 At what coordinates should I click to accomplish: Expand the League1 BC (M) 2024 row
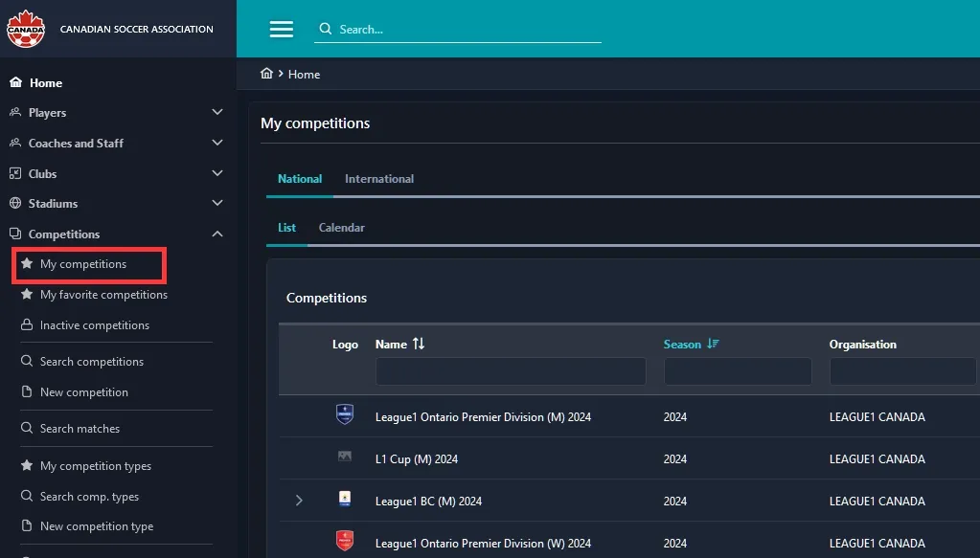click(x=300, y=501)
